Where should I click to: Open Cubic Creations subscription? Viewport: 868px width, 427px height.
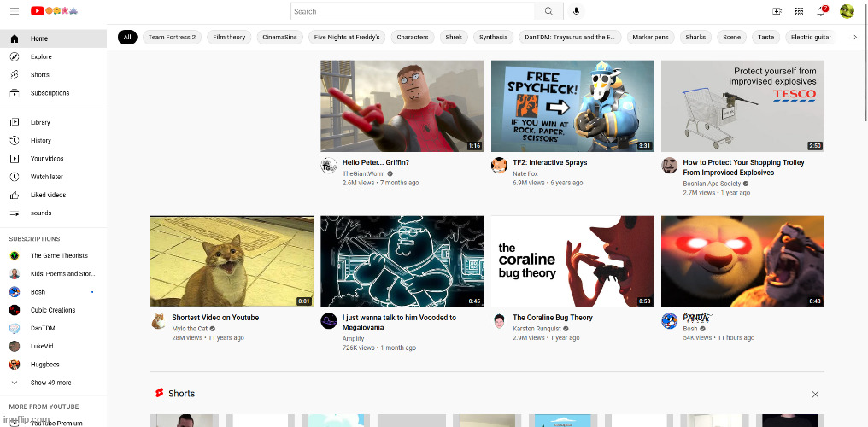pyautogui.click(x=53, y=310)
